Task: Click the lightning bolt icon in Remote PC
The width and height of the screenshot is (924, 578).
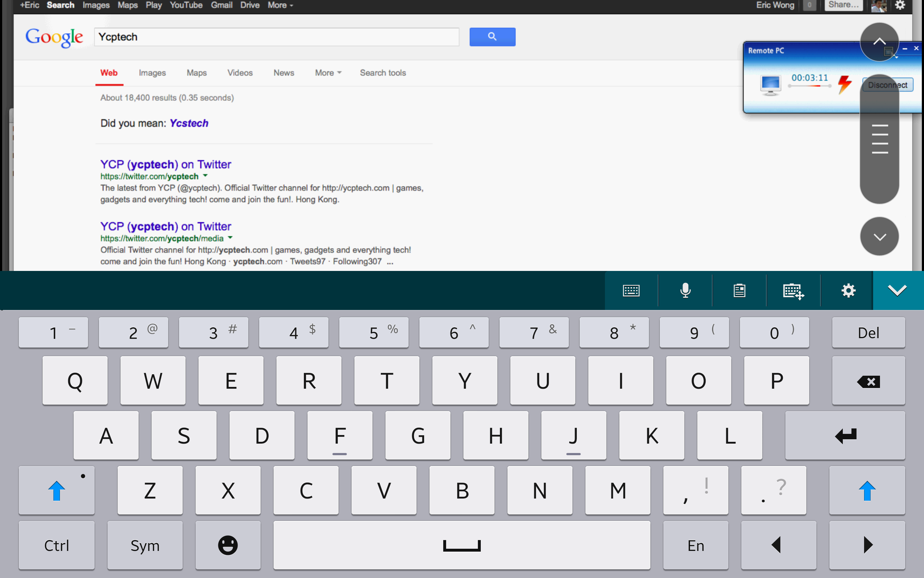Action: pyautogui.click(x=844, y=84)
